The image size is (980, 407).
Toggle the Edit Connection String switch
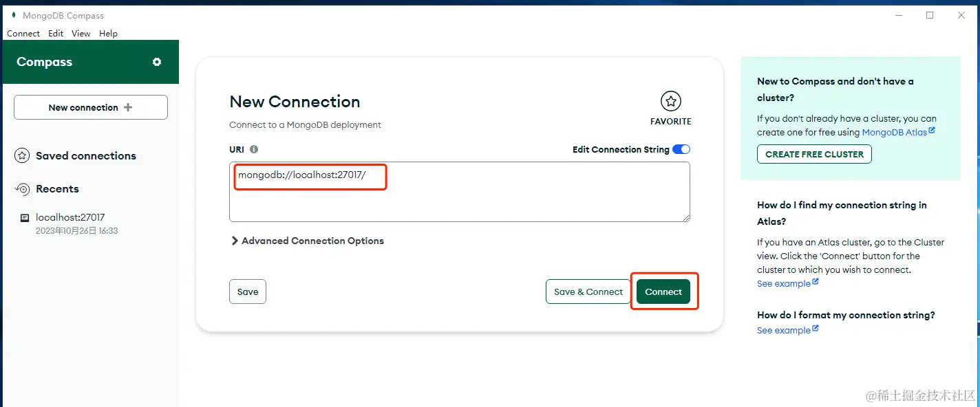coord(681,149)
